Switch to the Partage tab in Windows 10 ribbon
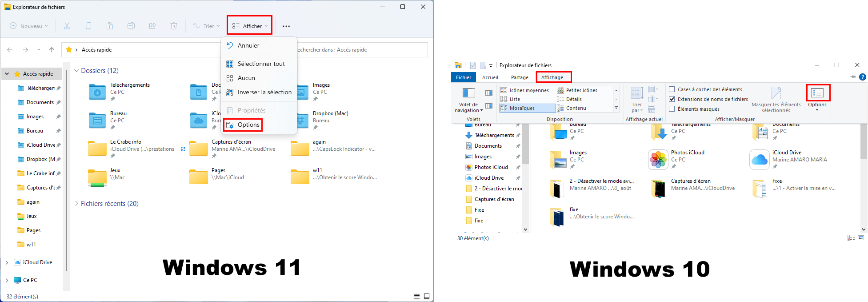 520,77
